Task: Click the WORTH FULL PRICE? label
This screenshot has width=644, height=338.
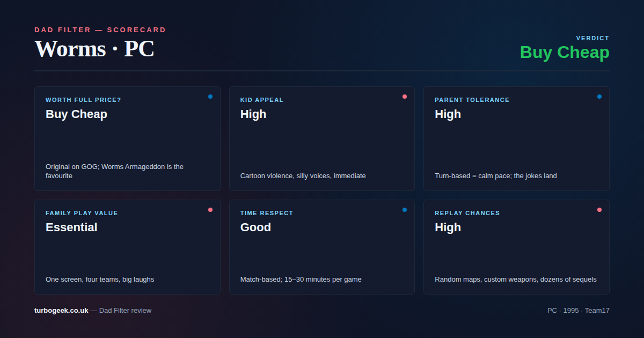Action: (x=83, y=100)
